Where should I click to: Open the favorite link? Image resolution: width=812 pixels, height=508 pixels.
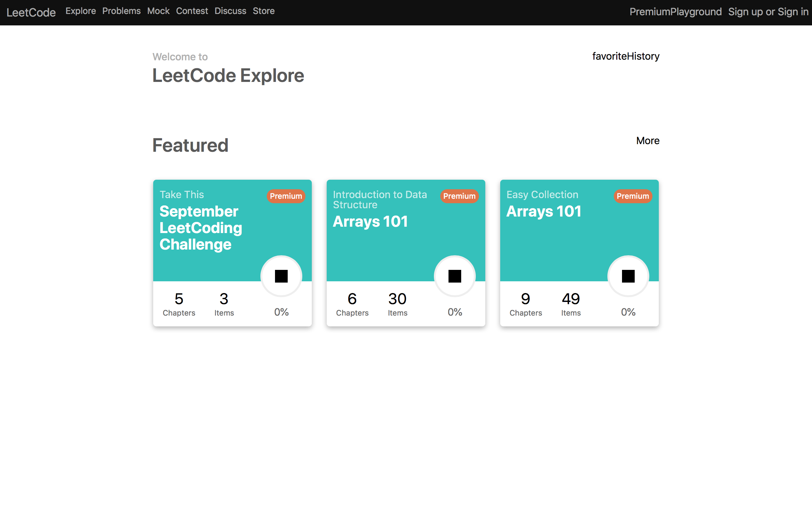point(609,56)
